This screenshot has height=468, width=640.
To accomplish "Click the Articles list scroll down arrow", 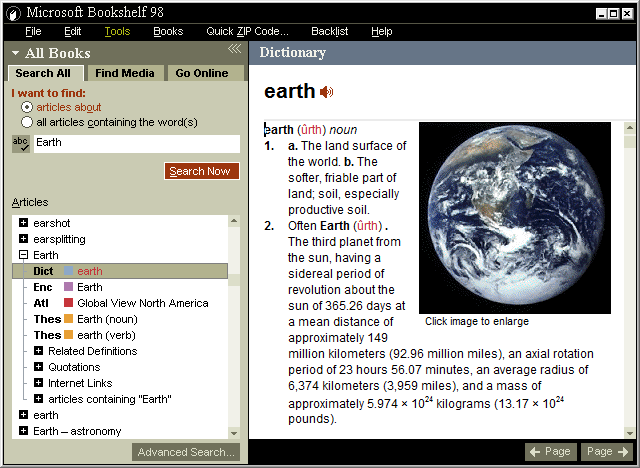I will (234, 433).
